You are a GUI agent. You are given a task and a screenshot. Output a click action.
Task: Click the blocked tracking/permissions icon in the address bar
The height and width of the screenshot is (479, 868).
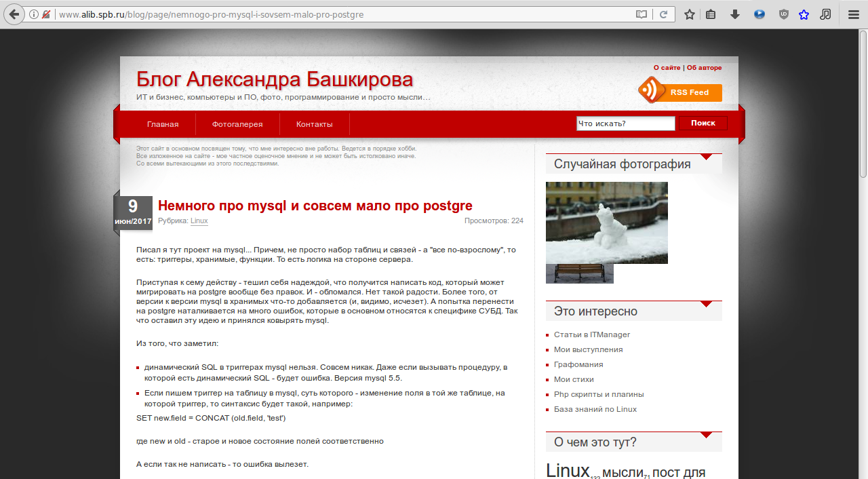[x=46, y=14]
